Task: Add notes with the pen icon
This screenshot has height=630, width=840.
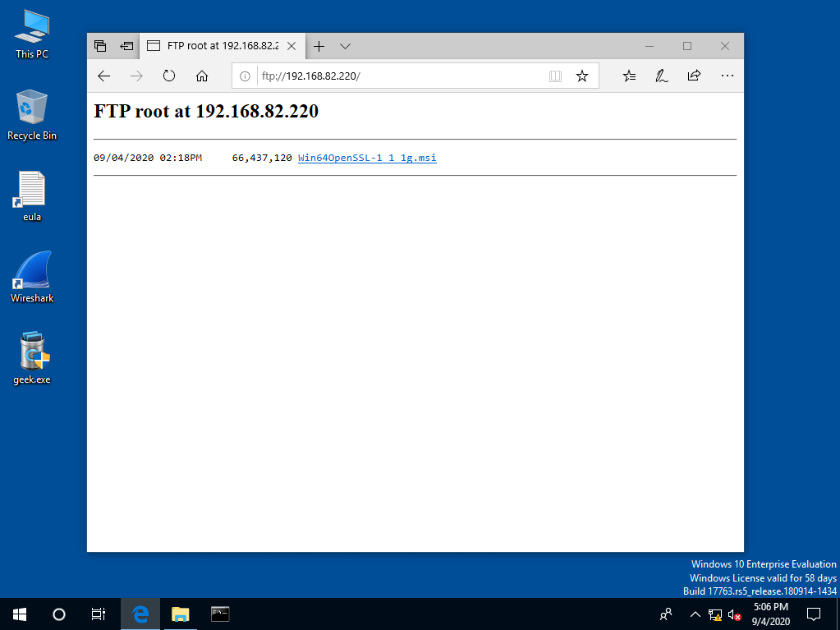Action: 662,76
